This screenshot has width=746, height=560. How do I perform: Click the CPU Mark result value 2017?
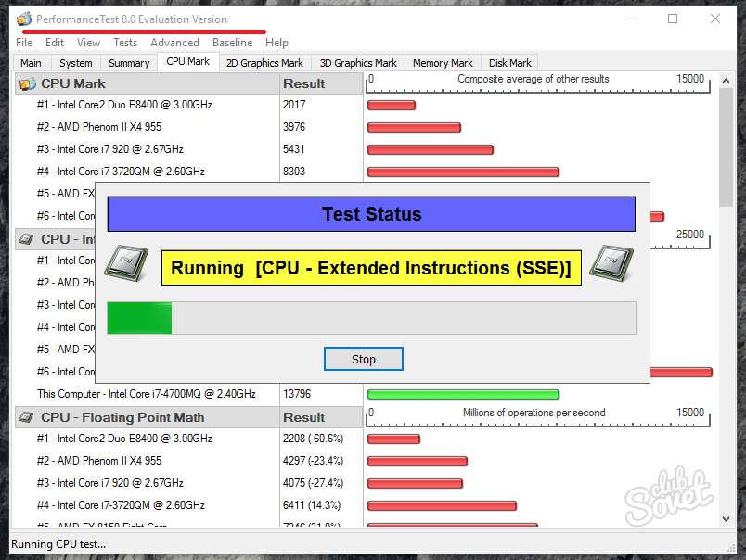click(x=294, y=105)
